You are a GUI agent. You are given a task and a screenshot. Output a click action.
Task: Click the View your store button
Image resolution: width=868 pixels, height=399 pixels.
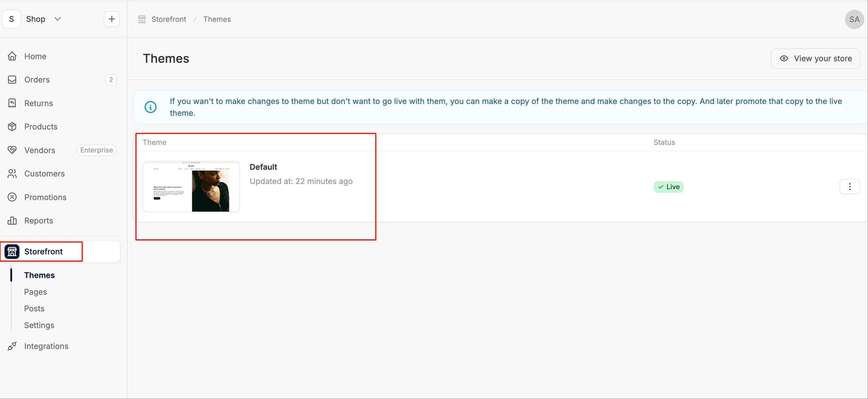click(x=815, y=59)
